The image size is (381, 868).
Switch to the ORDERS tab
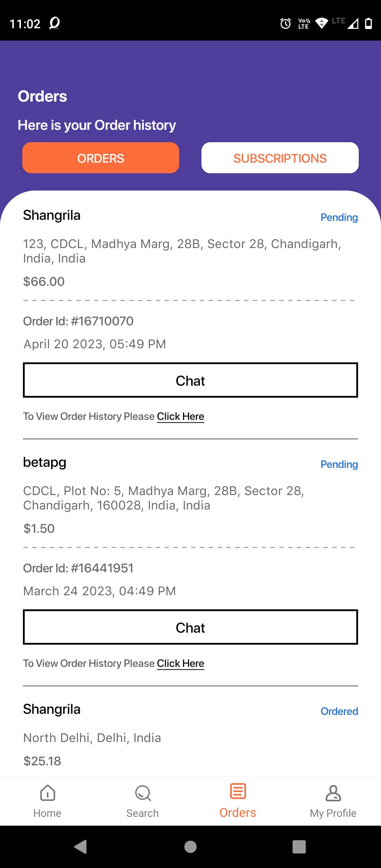pyautogui.click(x=101, y=158)
